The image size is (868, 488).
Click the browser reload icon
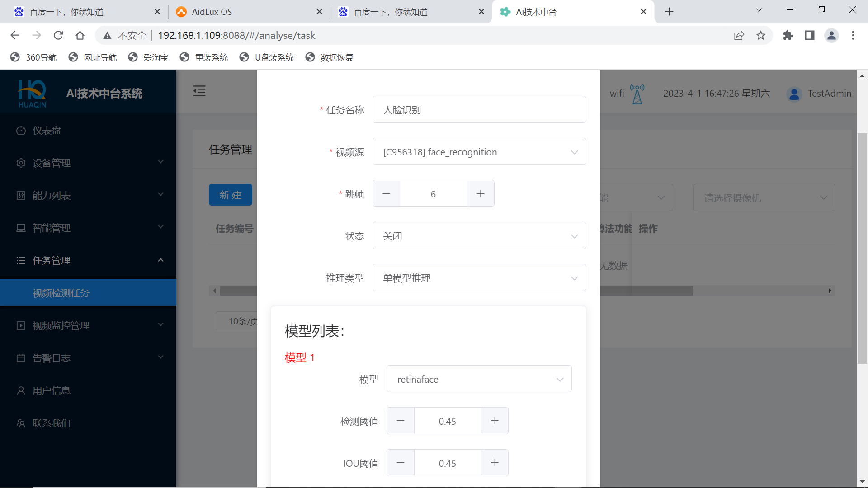58,35
